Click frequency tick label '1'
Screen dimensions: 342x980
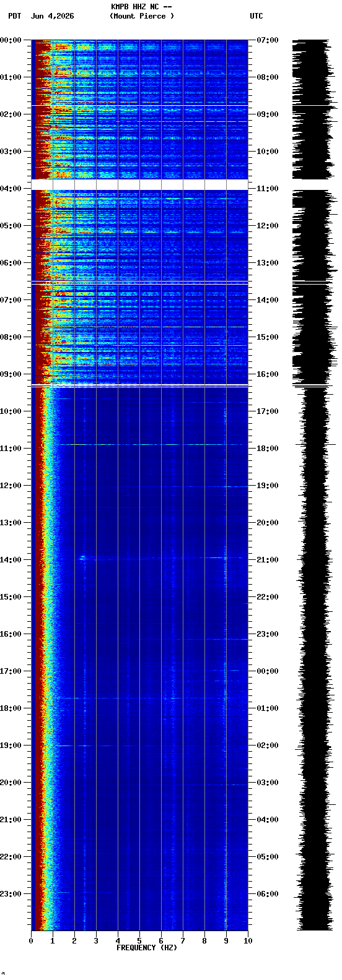(53, 941)
